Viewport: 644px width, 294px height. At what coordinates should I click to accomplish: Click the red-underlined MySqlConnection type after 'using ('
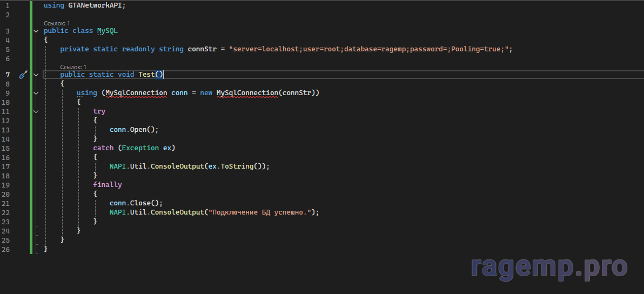136,93
